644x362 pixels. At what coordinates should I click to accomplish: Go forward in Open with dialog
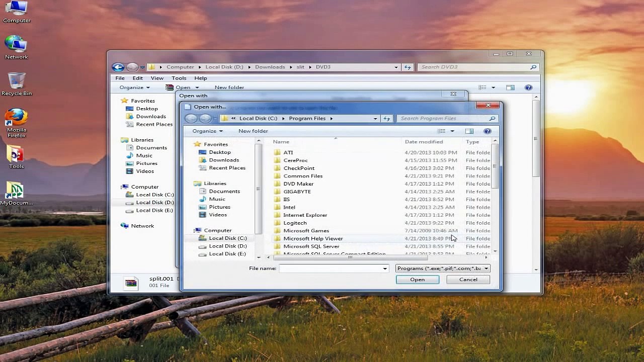205,119
